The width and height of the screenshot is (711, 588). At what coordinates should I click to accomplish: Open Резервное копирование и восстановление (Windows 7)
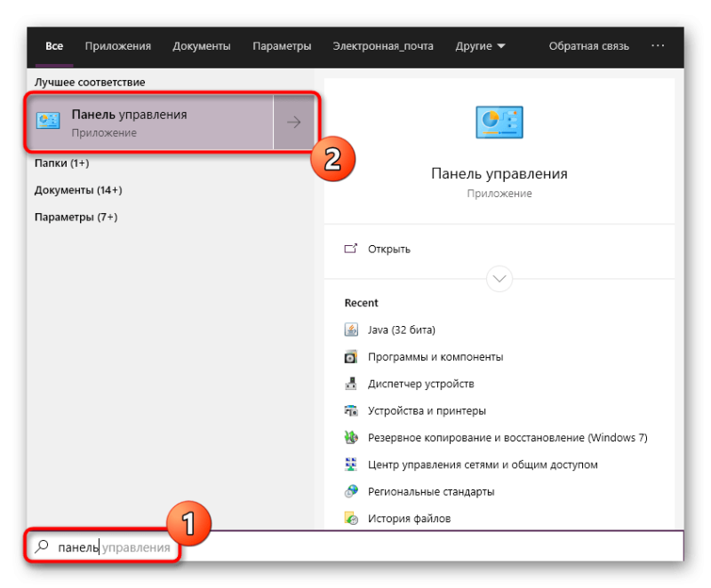point(507,438)
